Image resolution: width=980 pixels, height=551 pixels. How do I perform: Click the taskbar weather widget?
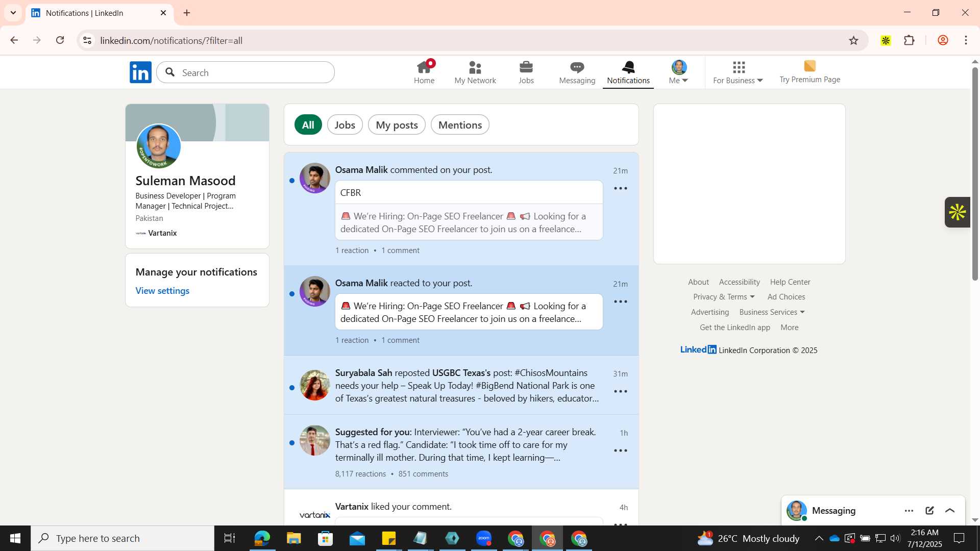(748, 538)
